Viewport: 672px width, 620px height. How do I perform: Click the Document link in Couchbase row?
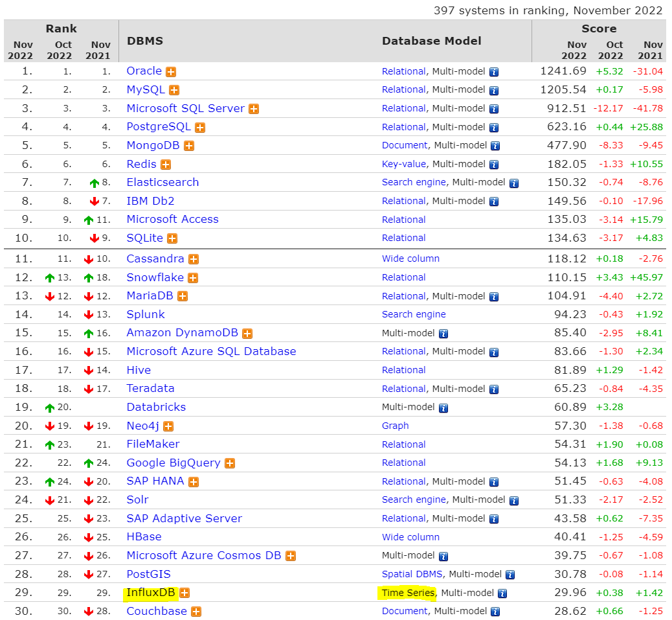[405, 611]
